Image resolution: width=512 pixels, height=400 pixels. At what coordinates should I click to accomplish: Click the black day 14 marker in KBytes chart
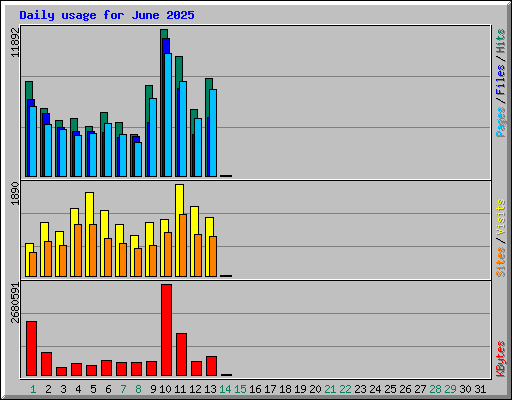point(226,375)
